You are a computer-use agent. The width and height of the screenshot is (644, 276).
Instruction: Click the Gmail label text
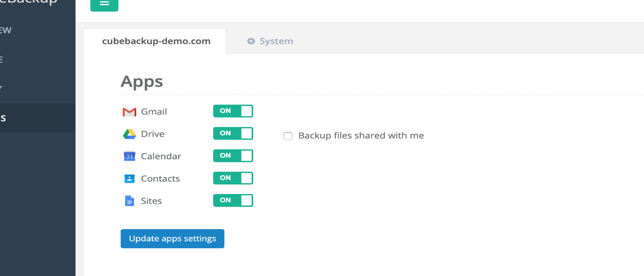[x=154, y=112]
